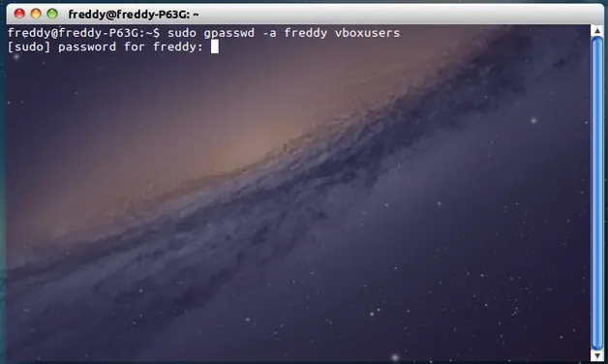Click the 'sudo gpasswd -a freddy vboxusers' command text
The height and width of the screenshot is (364, 608).
click(x=284, y=33)
